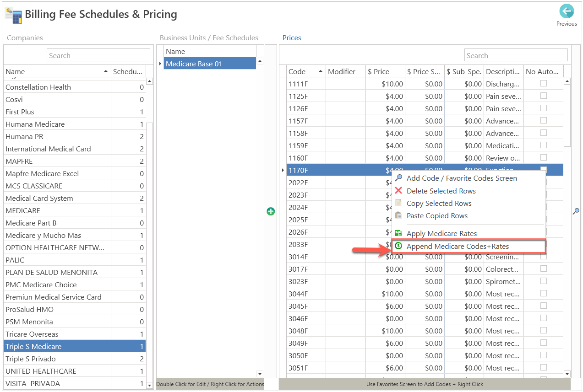Toggle No Auto checkbox for code 3051F
The height and width of the screenshot is (392, 583).
click(544, 368)
